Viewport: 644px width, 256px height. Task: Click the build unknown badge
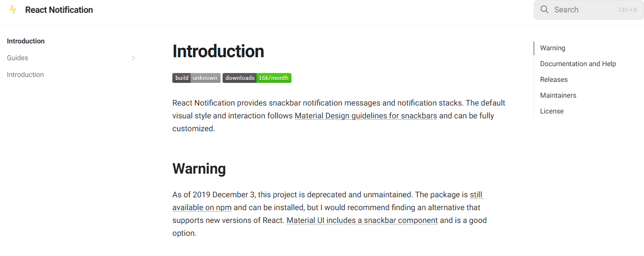pos(196,78)
